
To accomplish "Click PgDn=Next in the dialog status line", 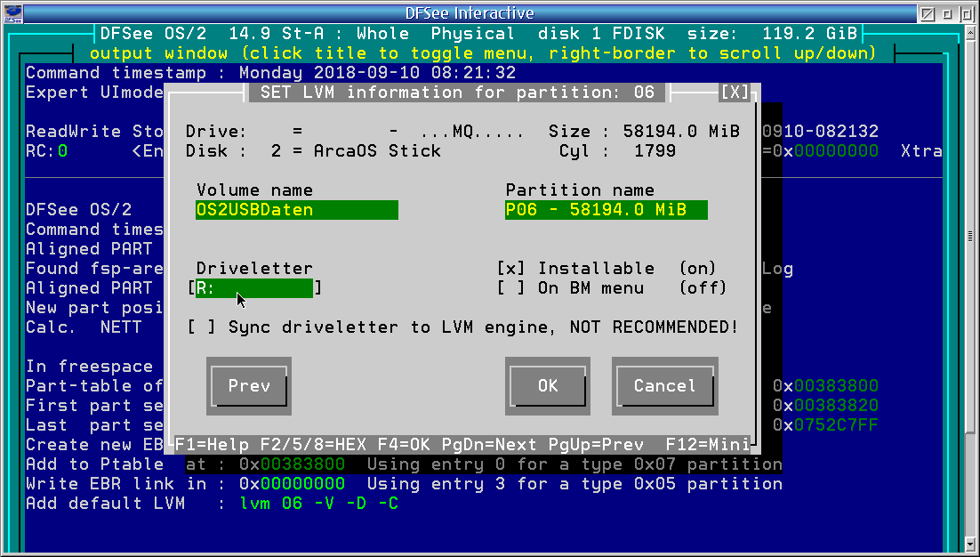I will click(x=489, y=445).
